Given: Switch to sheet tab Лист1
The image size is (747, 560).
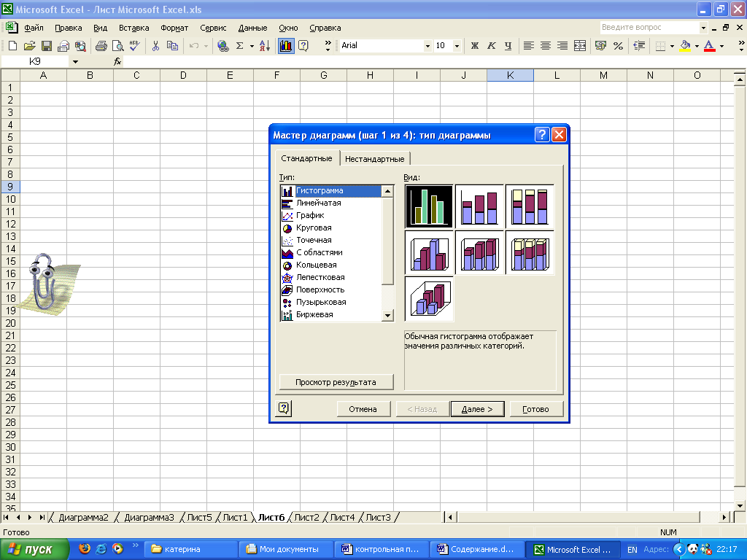Looking at the screenshot, I should [236, 517].
